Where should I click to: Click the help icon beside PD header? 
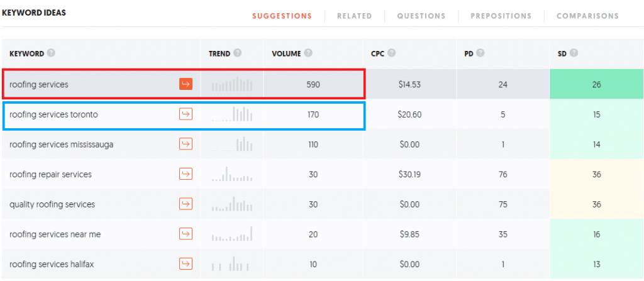pyautogui.click(x=480, y=53)
